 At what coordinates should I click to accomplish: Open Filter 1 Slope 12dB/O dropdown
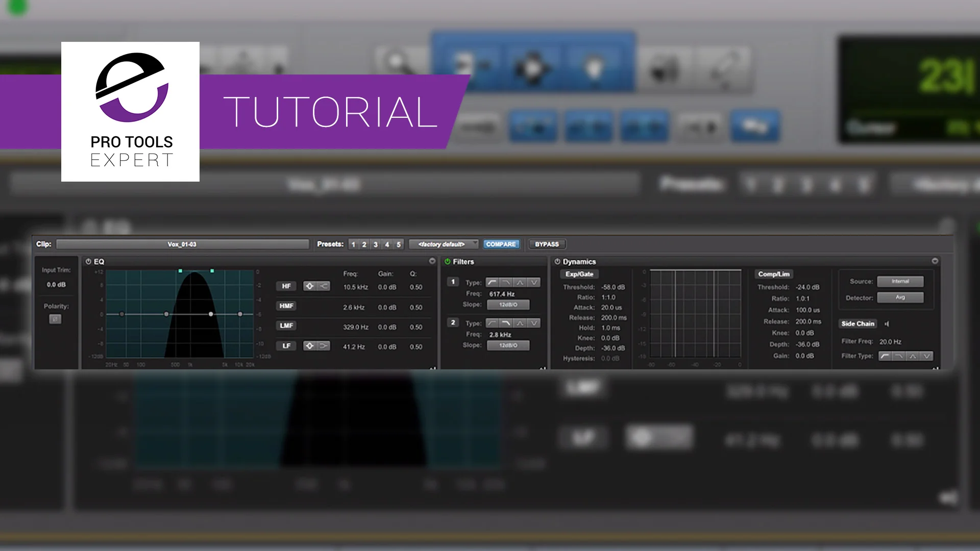click(x=508, y=305)
